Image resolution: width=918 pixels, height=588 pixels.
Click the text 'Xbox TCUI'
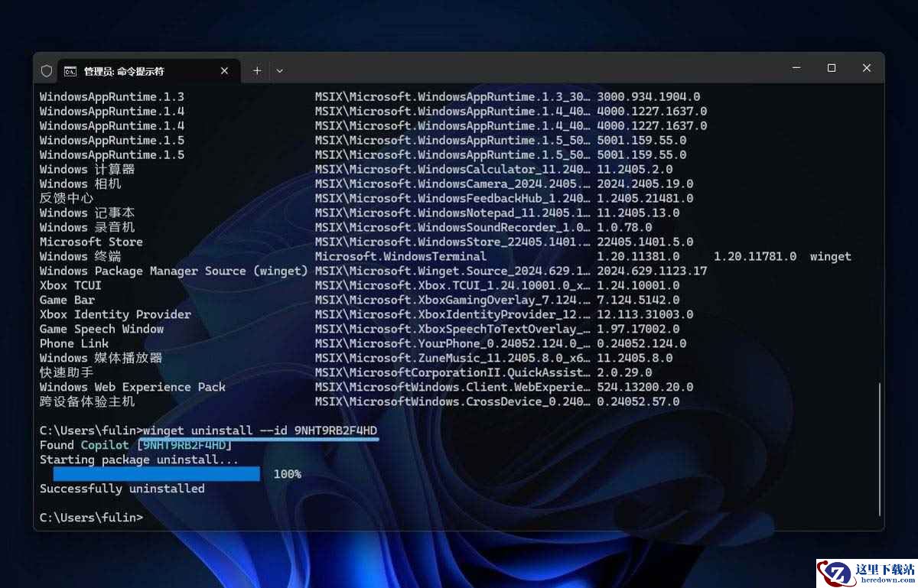pos(70,285)
